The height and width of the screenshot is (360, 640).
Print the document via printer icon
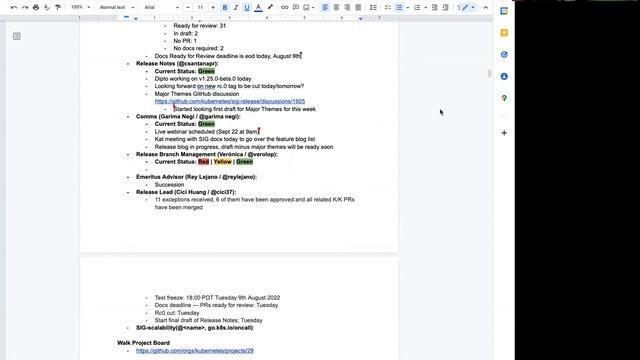coord(36,7)
